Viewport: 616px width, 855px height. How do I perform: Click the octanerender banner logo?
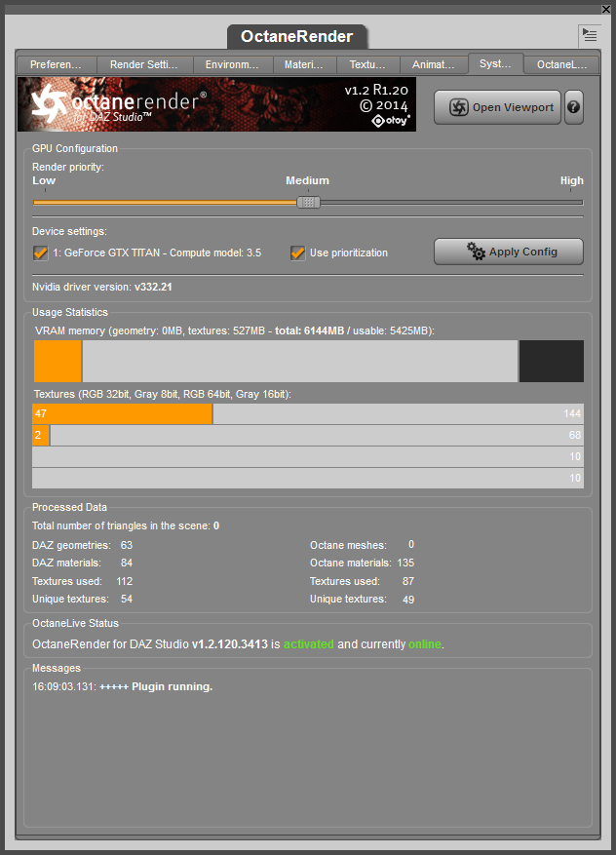tap(217, 104)
